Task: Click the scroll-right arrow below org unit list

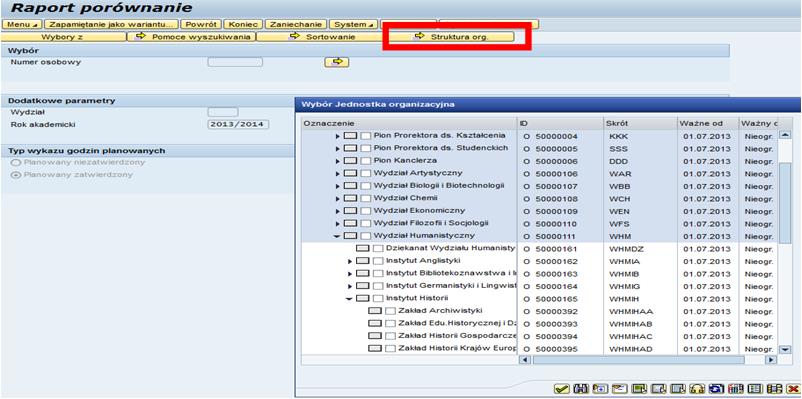Action: 771,360
